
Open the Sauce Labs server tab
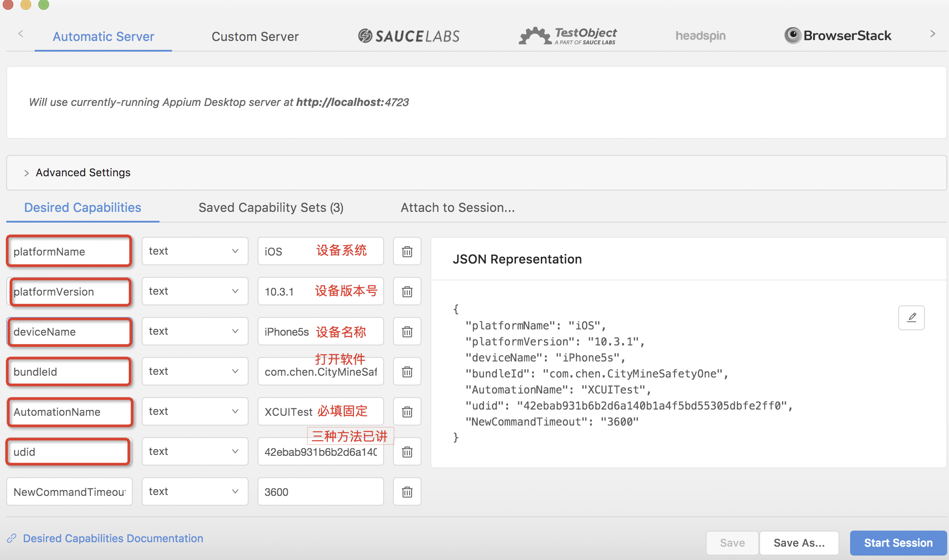point(409,36)
